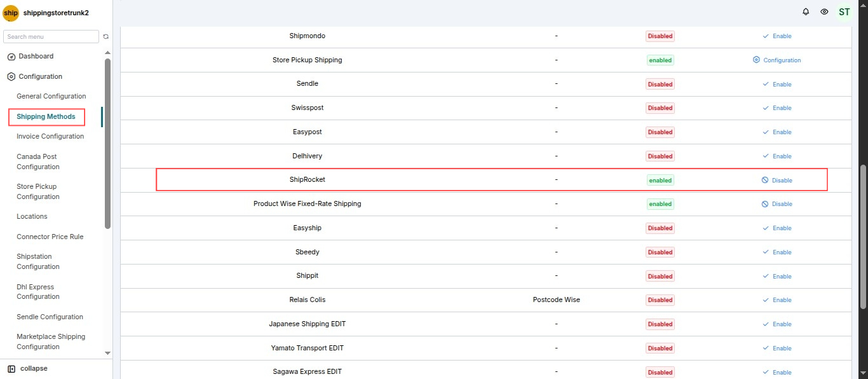This screenshot has height=379, width=868.
Task: Open Locations menu item
Action: [32, 217]
